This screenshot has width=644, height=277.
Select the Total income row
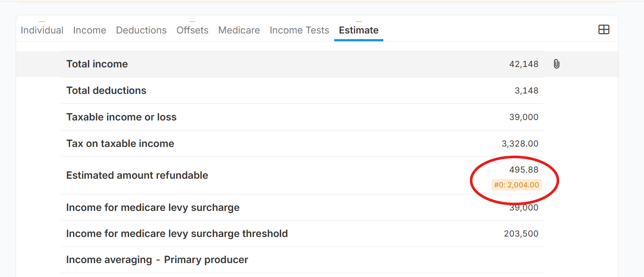pyautogui.click(x=302, y=64)
